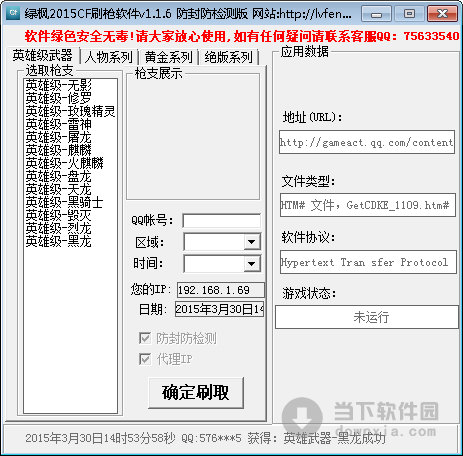Close the 绿枫2015CF刷枪软件 window
The width and height of the screenshot is (463, 456).
point(442,14)
